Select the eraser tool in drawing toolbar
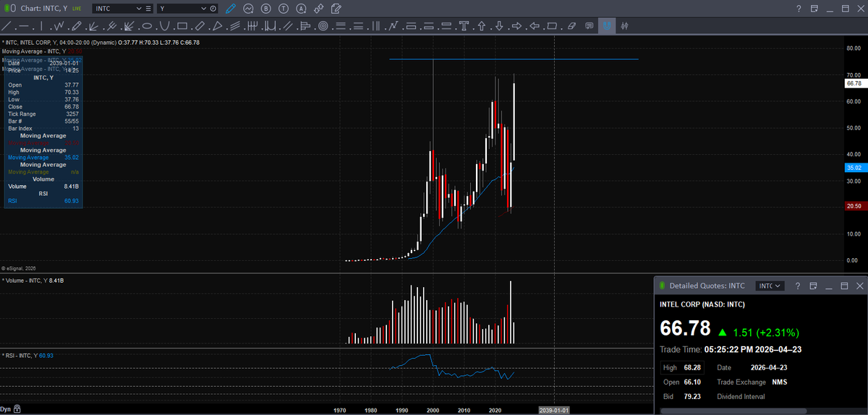868x415 pixels. [571, 26]
